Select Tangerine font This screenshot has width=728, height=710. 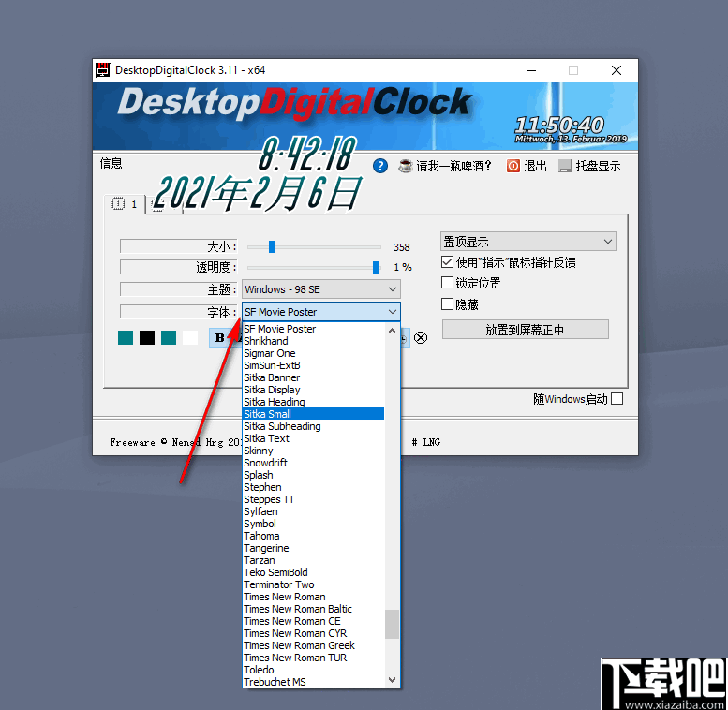[313, 548]
